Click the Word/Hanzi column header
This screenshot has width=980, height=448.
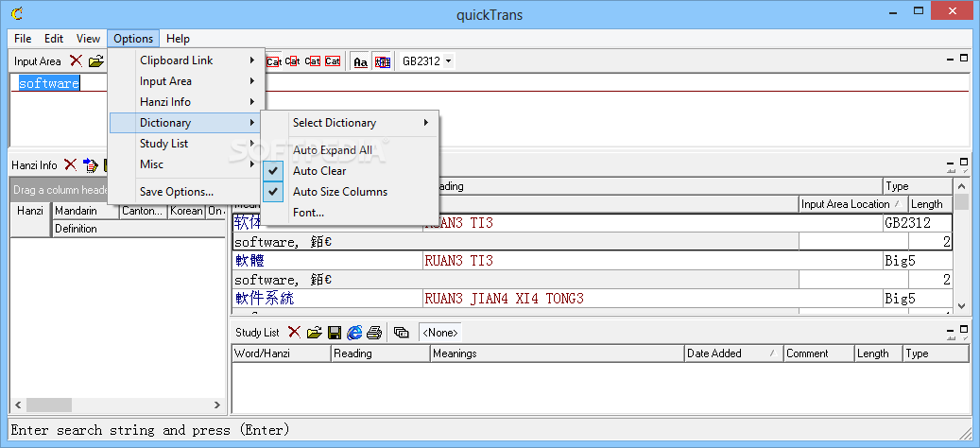pos(281,353)
